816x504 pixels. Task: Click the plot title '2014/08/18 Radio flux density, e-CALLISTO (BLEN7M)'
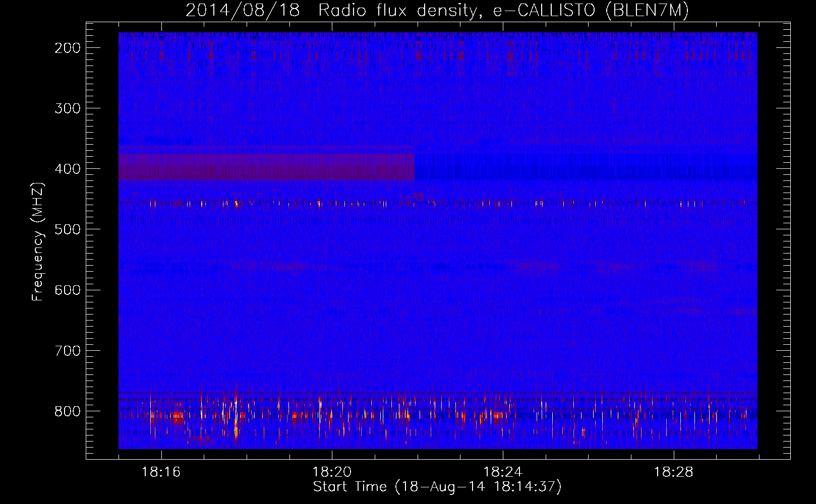pos(437,11)
